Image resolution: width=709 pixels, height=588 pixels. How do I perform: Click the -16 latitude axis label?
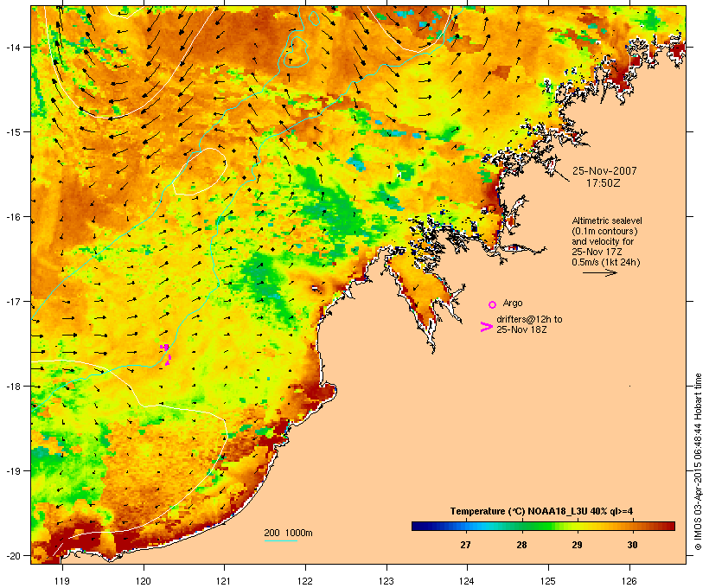point(12,217)
